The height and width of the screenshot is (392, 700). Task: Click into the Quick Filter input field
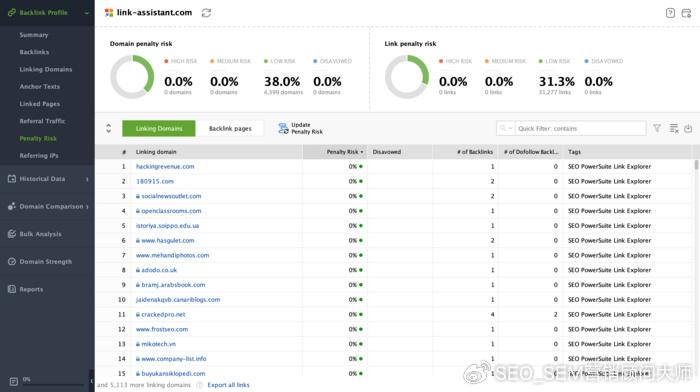(x=581, y=129)
